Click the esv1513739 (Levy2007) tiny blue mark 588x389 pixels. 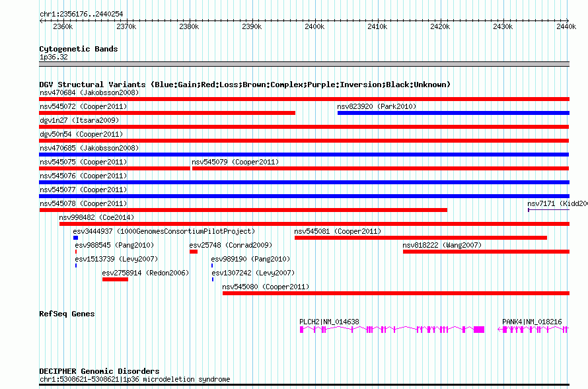coord(76,265)
